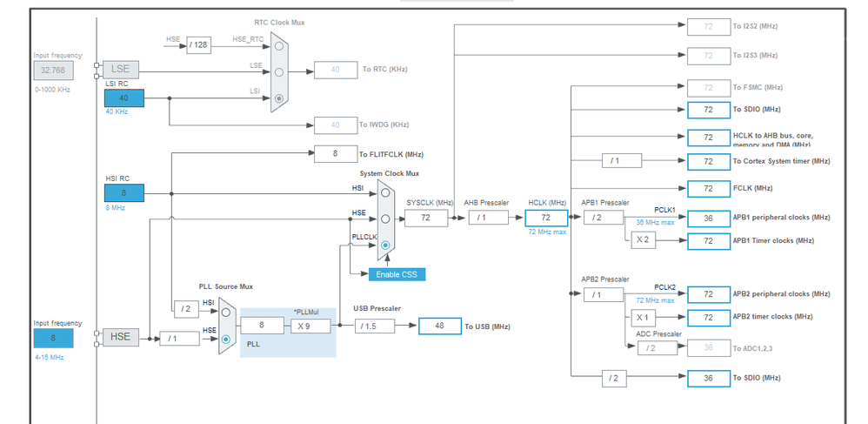Click the APB2 peripheral clocks 72 field
The height and width of the screenshot is (424, 868).
709,294
